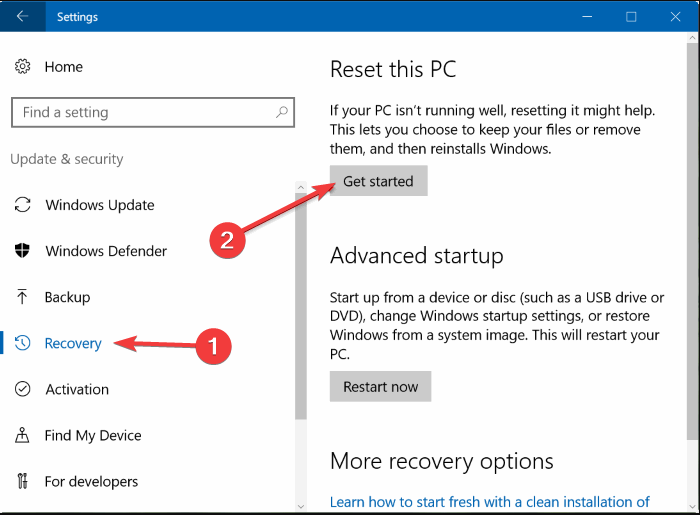Click the sidebar scrollbar up arrow
This screenshot has width=700, height=515.
point(301,187)
